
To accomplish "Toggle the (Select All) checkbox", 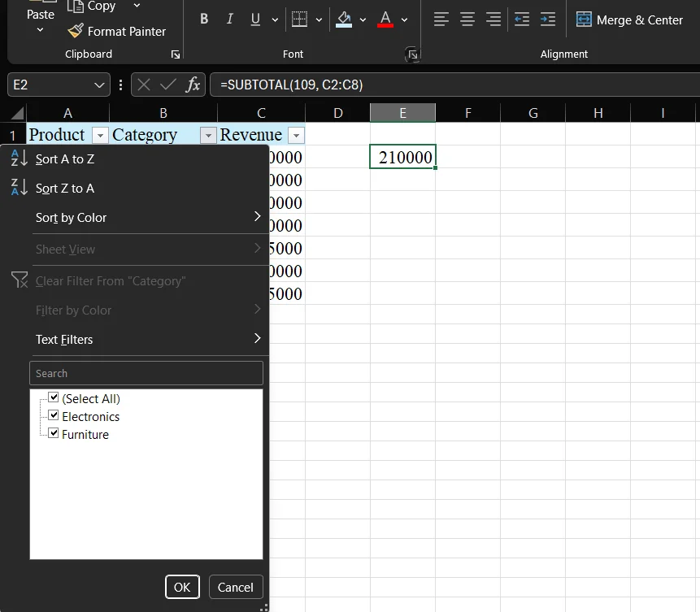I will pos(53,397).
